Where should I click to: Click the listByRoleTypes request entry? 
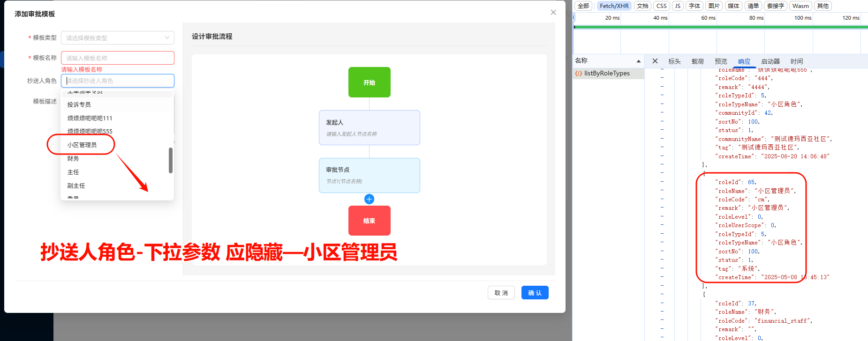pos(607,74)
